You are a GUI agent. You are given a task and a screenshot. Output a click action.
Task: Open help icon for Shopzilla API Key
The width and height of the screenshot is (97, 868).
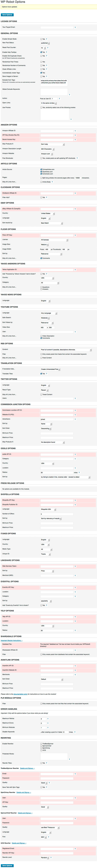tap(75, 500)
